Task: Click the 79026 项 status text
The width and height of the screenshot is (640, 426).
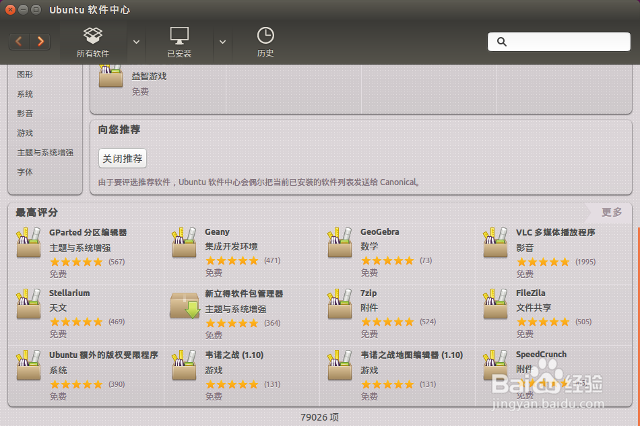Action: [320, 417]
